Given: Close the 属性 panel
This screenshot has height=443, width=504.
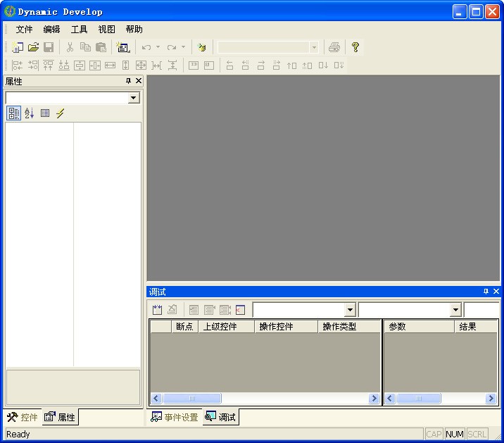Looking at the screenshot, I should [x=139, y=81].
